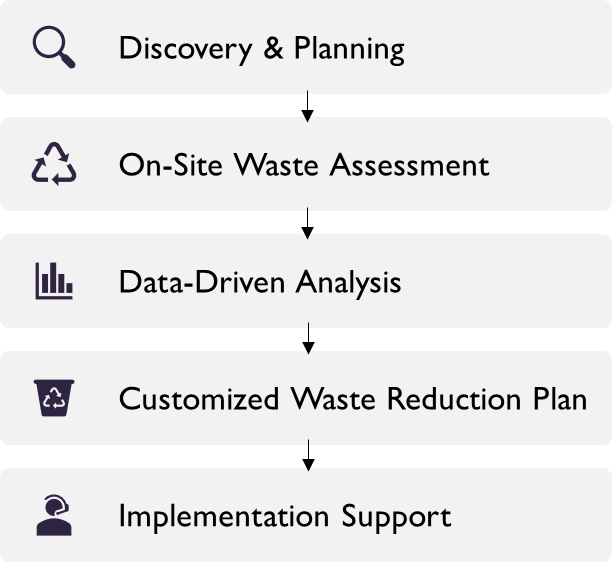Click the magnifying glass icon
Screen dimensions: 612x562
coord(54,47)
